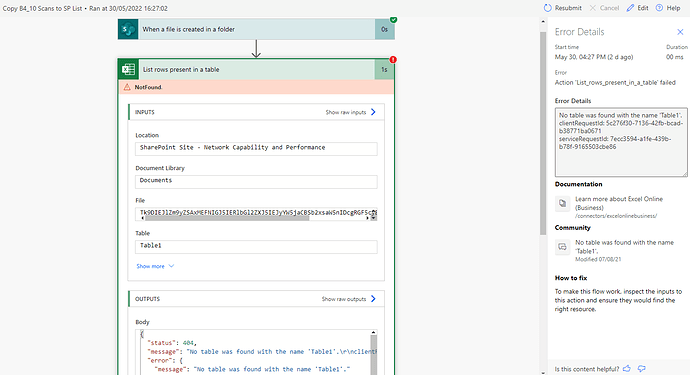690x375 pixels.
Task: Click the 0s duration badge on the trigger
Action: 385,29
